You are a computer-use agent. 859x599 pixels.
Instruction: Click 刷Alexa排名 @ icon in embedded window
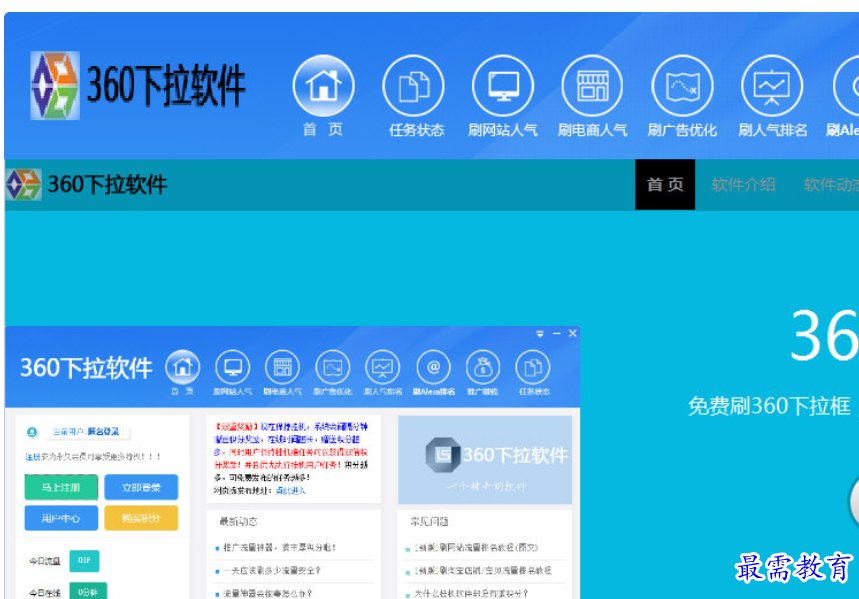[433, 367]
